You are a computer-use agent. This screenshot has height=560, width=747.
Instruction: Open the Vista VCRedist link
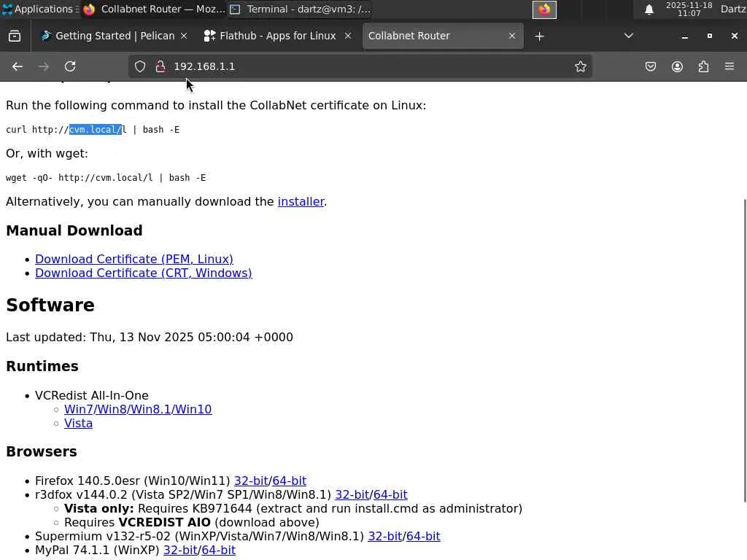pyautogui.click(x=78, y=423)
